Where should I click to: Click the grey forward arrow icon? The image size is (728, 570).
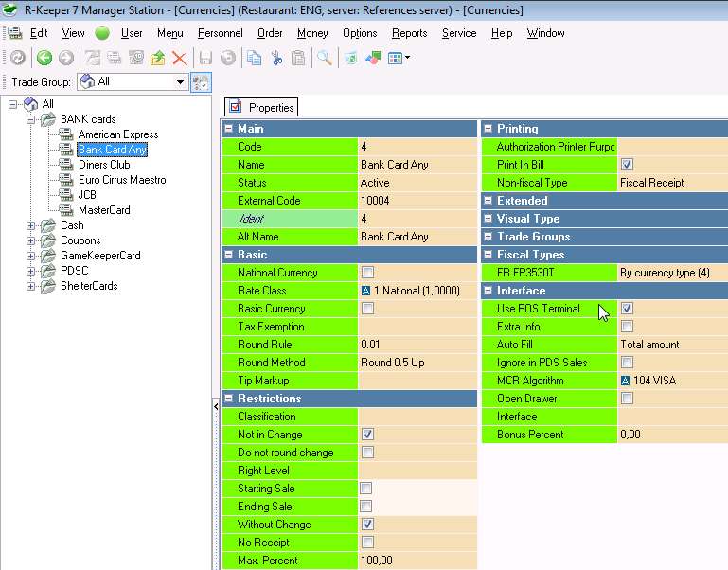pos(66,58)
